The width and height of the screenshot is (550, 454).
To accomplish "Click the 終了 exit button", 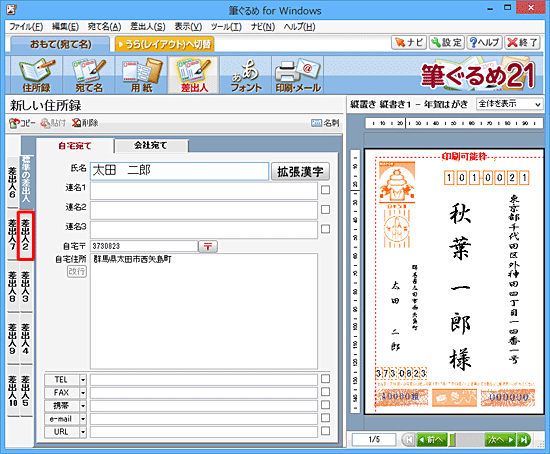I will click(522, 42).
